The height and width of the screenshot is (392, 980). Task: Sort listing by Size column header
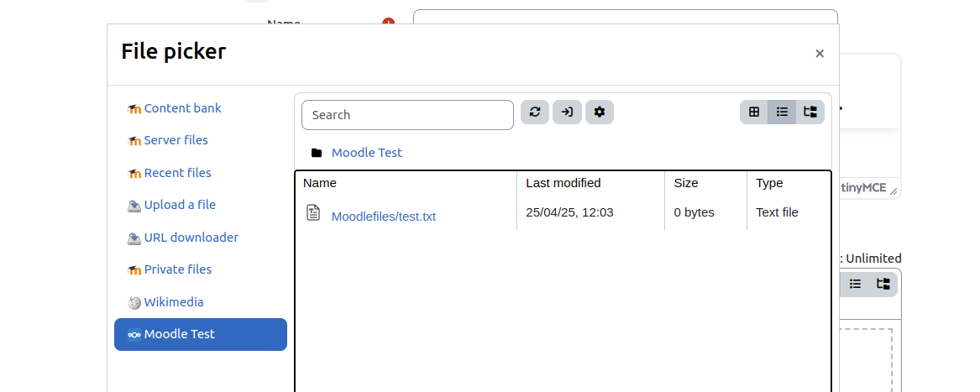tap(685, 183)
